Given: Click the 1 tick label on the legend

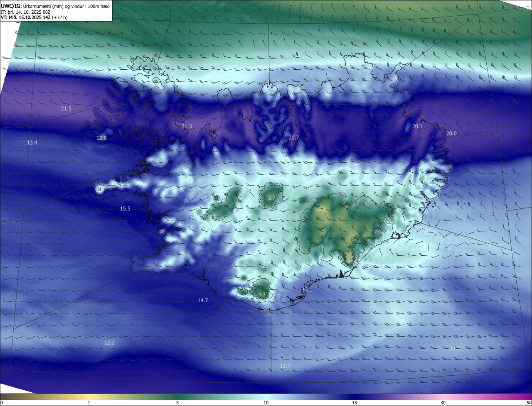Looking at the screenshot, I should (x=89, y=403).
